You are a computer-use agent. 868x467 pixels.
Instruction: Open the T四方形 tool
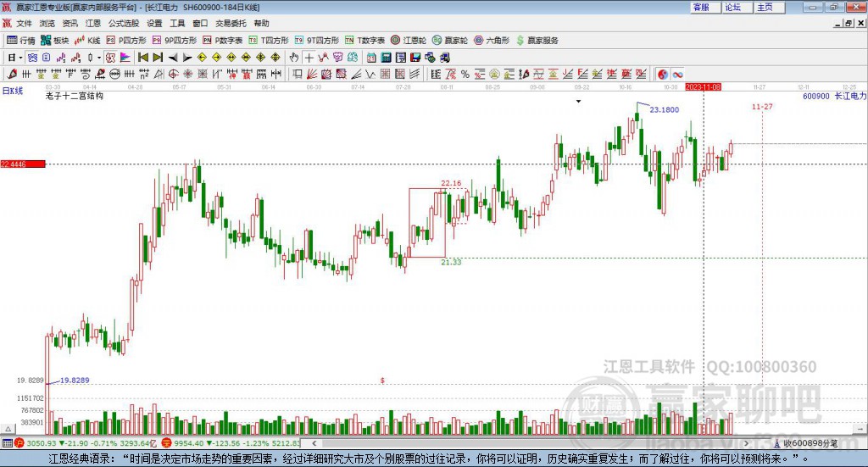click(x=269, y=41)
